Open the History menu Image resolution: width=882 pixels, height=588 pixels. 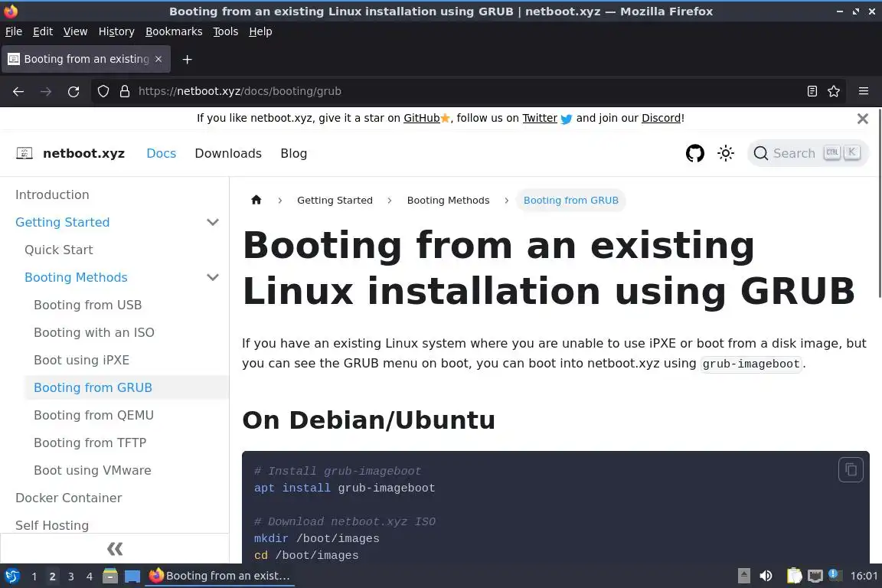[x=116, y=31]
